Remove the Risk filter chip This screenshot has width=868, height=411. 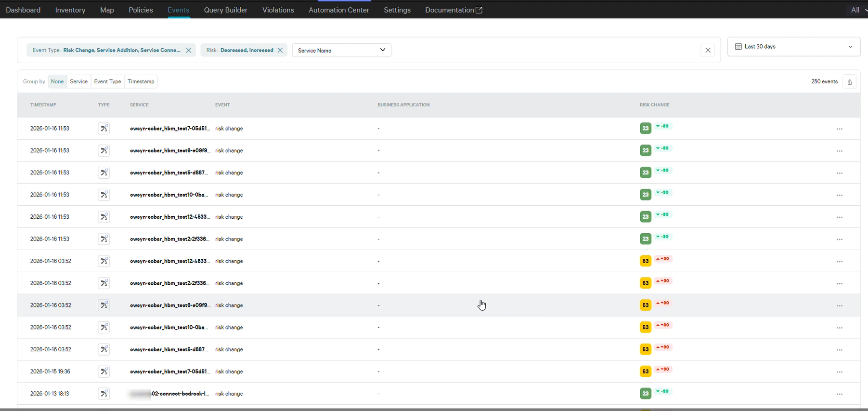[280, 50]
